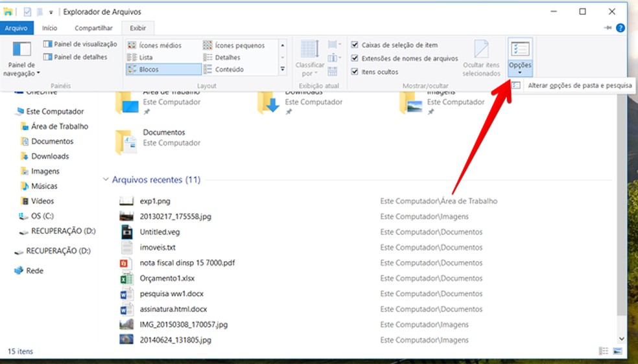Open Opções dropdown arrow

(x=520, y=73)
